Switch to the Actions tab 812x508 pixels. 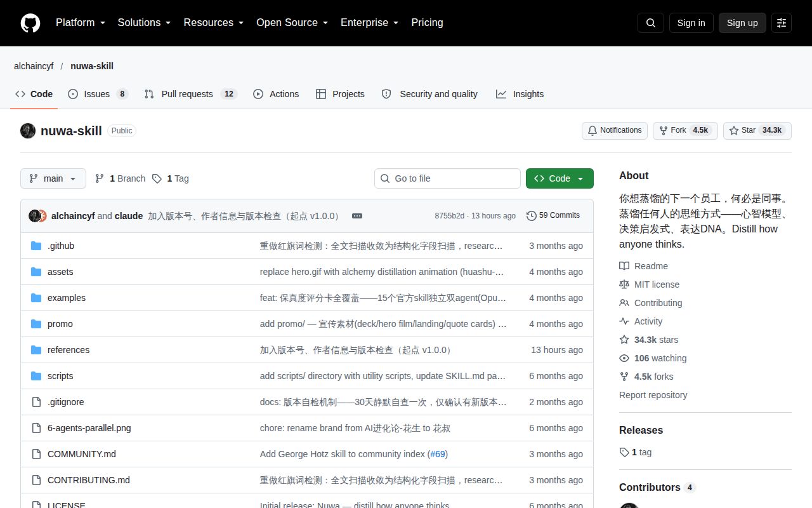tap(276, 94)
